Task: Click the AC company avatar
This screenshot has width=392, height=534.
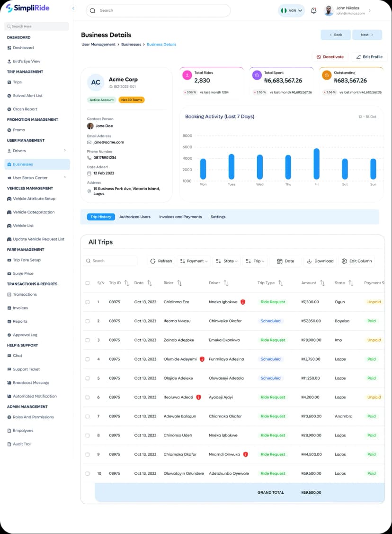Action: point(96,82)
